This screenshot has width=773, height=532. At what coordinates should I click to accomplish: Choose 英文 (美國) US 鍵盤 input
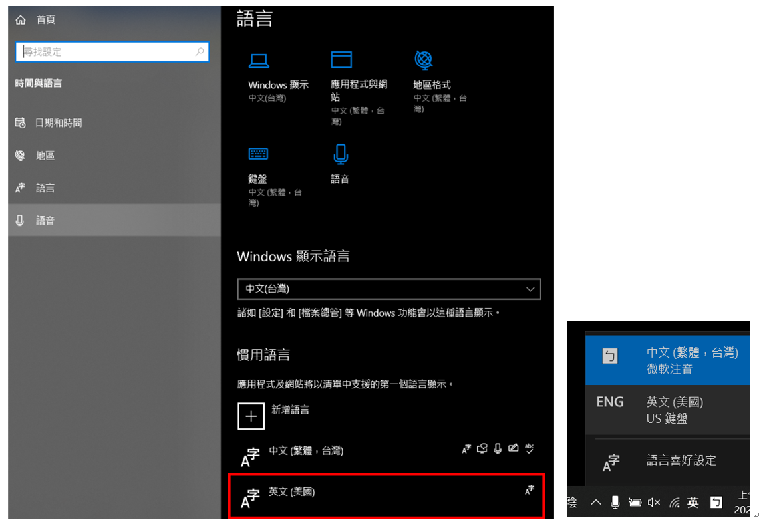point(667,410)
